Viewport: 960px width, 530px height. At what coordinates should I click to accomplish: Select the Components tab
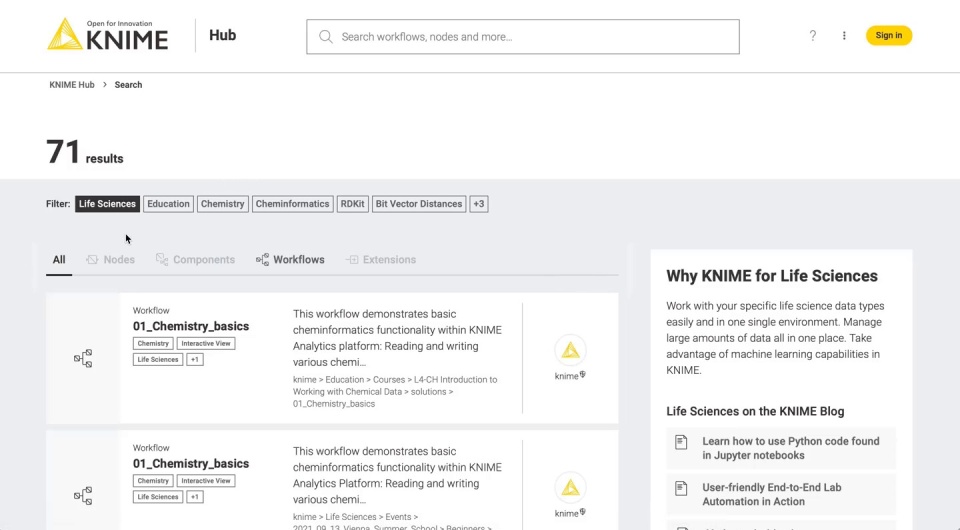tap(195, 259)
